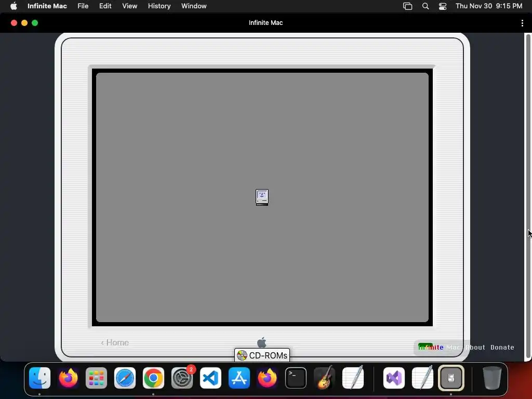Open the File menu
The width and height of the screenshot is (532, 399).
click(x=83, y=6)
